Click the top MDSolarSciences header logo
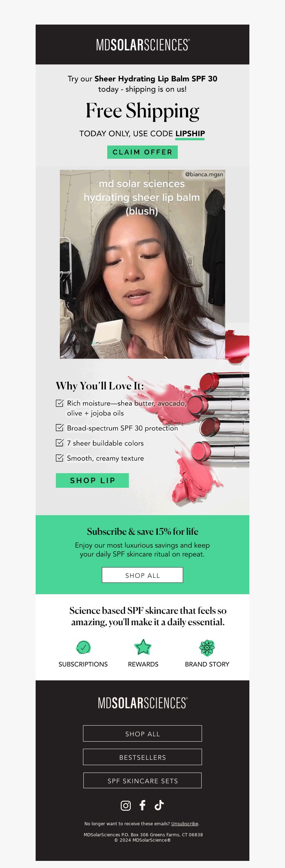 pos(142,45)
